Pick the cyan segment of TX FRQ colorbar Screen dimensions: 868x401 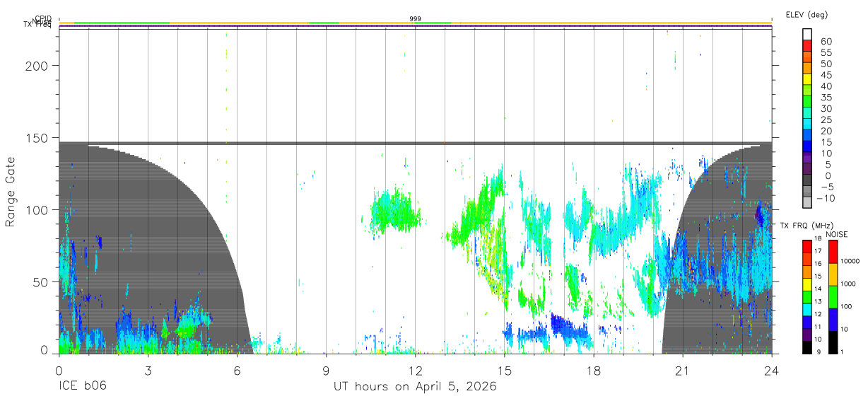coord(807,310)
